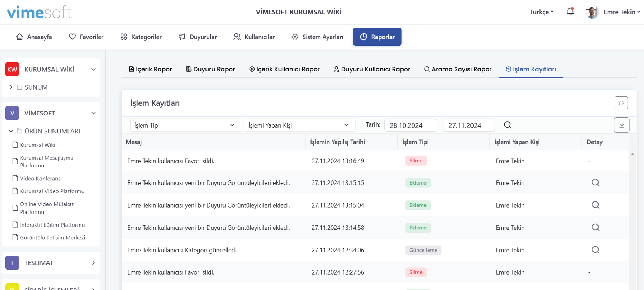Click Silme badge at 12:27:56
Image resolution: width=644 pixels, height=290 pixels.
tap(416, 272)
